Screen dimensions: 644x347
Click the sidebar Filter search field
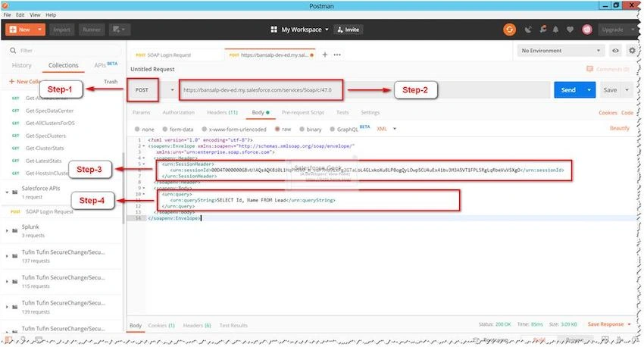click(x=66, y=51)
